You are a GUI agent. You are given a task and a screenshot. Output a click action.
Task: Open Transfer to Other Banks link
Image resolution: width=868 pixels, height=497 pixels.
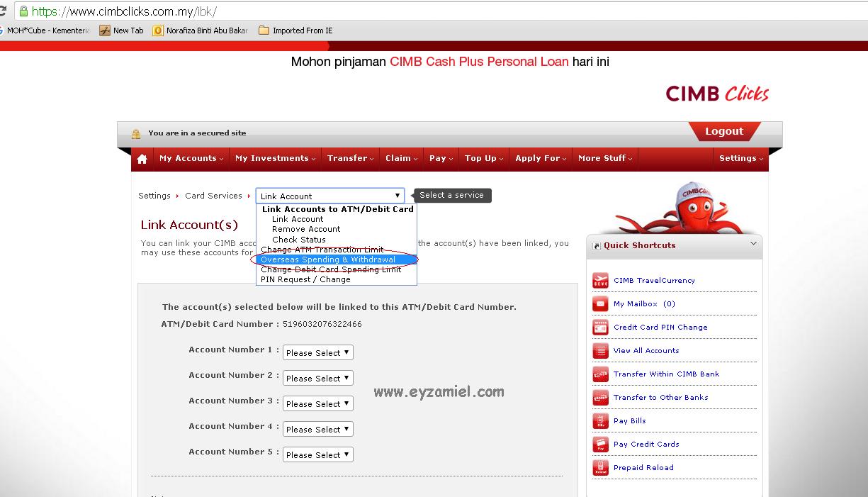point(660,397)
